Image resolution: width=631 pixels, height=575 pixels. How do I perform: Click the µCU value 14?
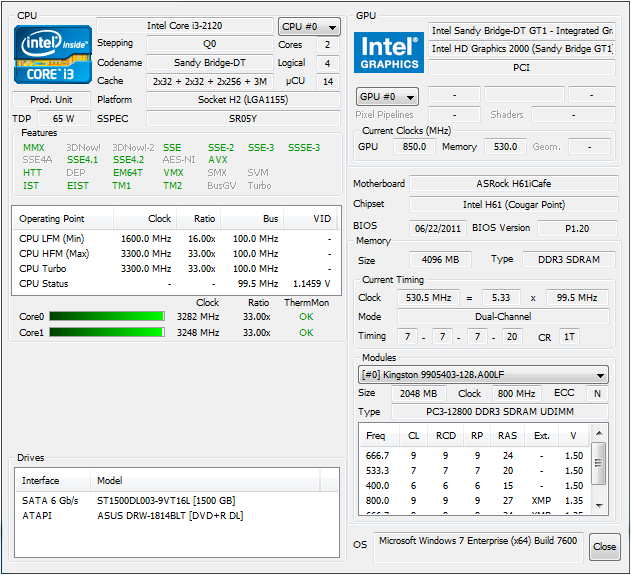[328, 82]
